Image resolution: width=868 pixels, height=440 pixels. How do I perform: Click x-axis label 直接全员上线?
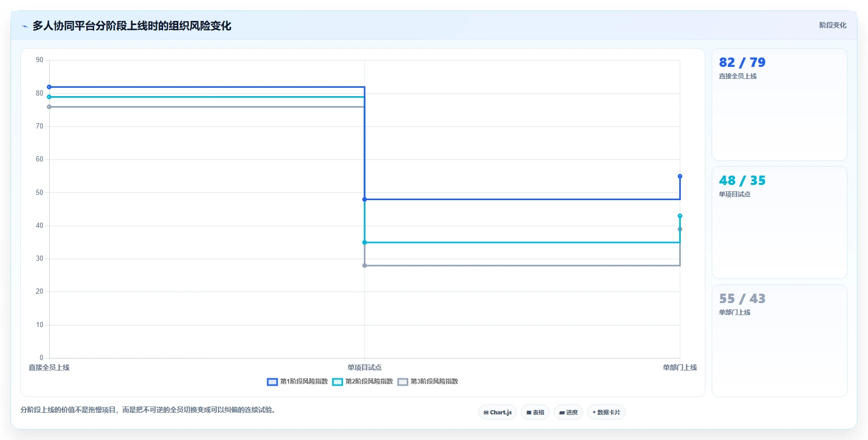(x=49, y=368)
